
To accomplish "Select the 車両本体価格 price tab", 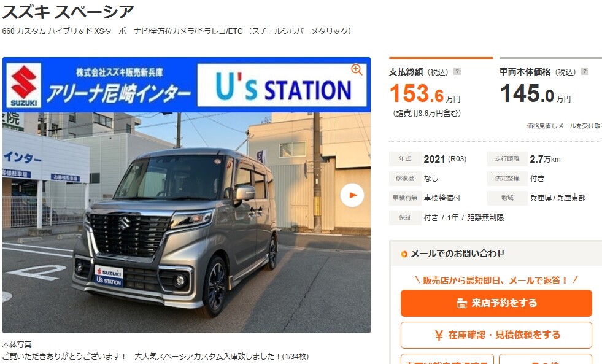I will (550, 88).
